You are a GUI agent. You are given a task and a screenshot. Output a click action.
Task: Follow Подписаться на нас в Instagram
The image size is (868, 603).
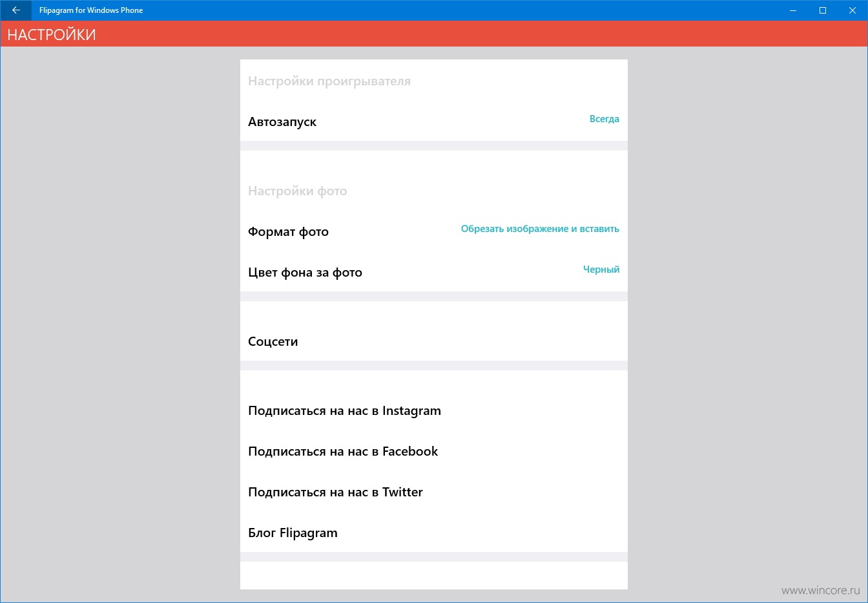click(x=344, y=411)
